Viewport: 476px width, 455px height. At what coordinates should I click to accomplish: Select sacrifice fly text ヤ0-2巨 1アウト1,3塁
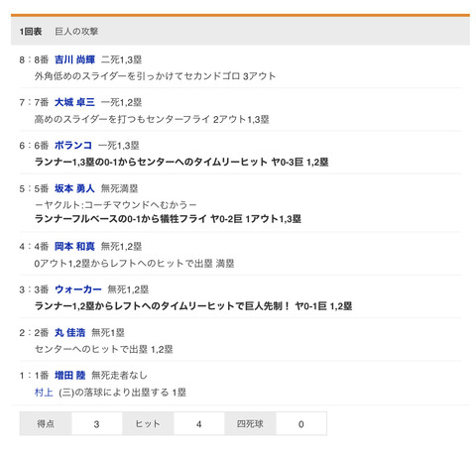(x=256, y=219)
